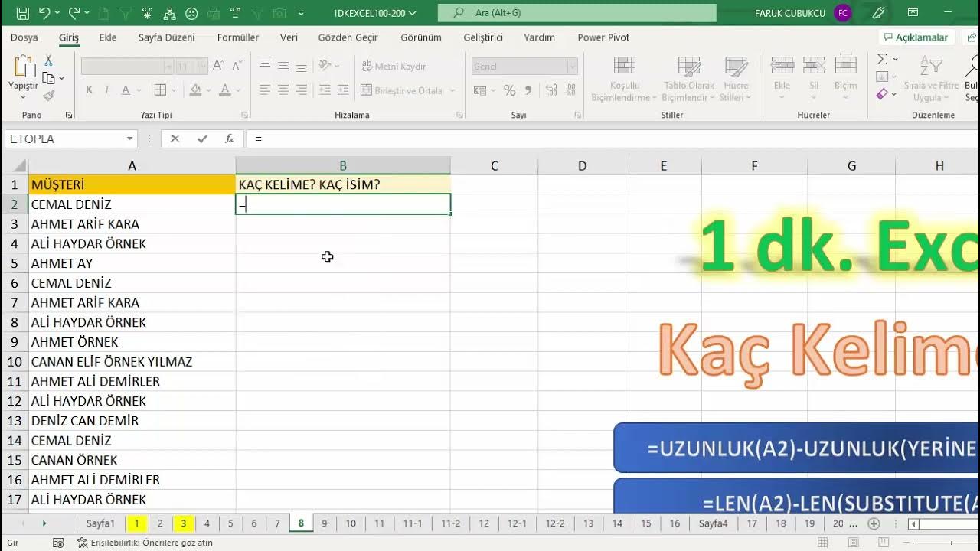The width and height of the screenshot is (980, 551).
Task: Decrease font size with the smaller A icon
Action: coord(238,67)
